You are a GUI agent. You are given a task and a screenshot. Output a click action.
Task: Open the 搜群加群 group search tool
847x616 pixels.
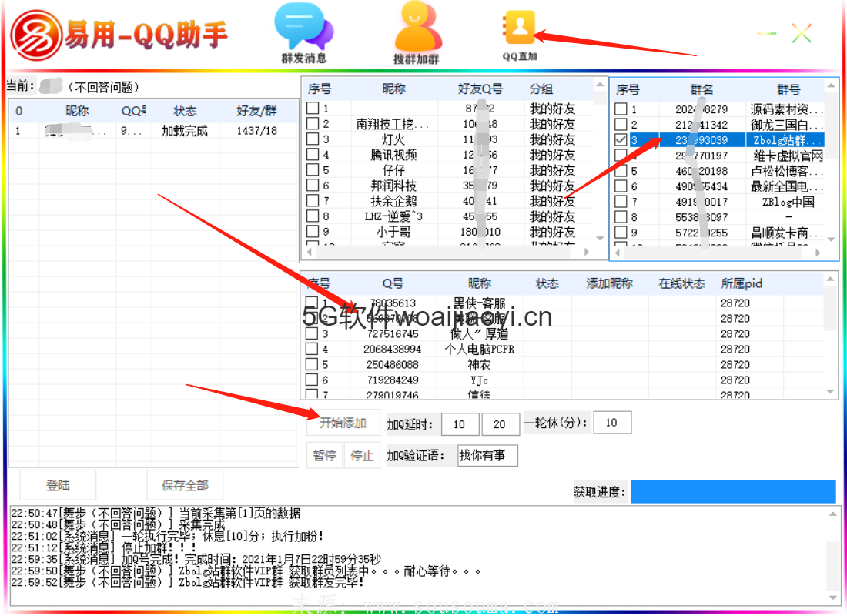[417, 33]
